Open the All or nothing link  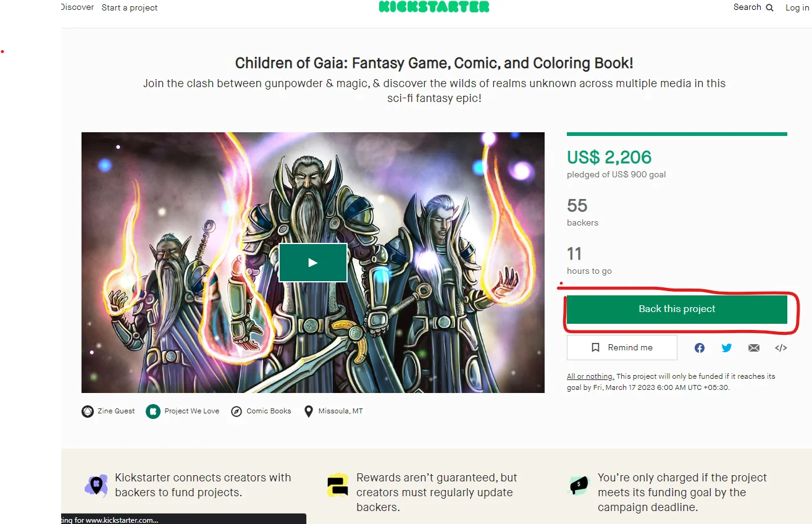tap(590, 376)
